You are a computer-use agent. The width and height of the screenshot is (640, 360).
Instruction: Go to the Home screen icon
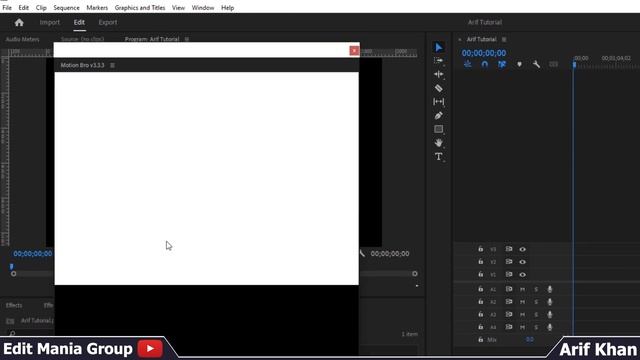point(19,22)
